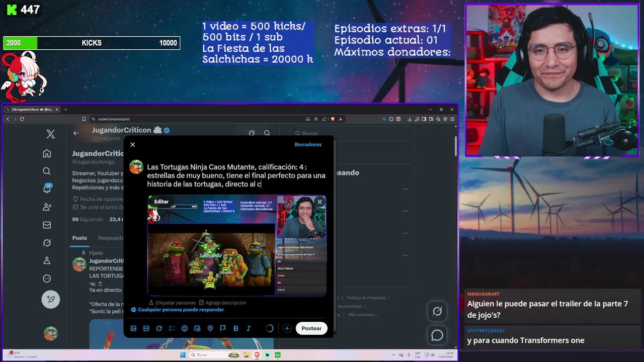Open browser hamburger menu
This screenshot has width=644, height=362.
click(x=453, y=119)
